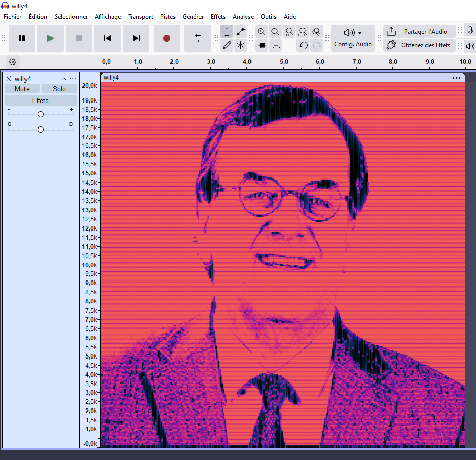The width and height of the screenshot is (476, 460).
Task: Mute the willy4 track
Action: coord(22,89)
